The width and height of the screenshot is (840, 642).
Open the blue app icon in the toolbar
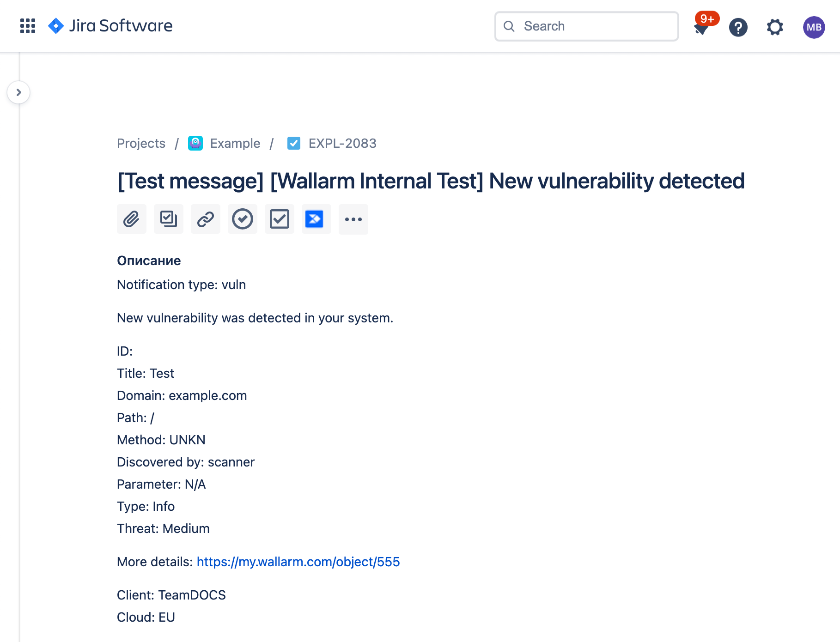[x=316, y=219]
